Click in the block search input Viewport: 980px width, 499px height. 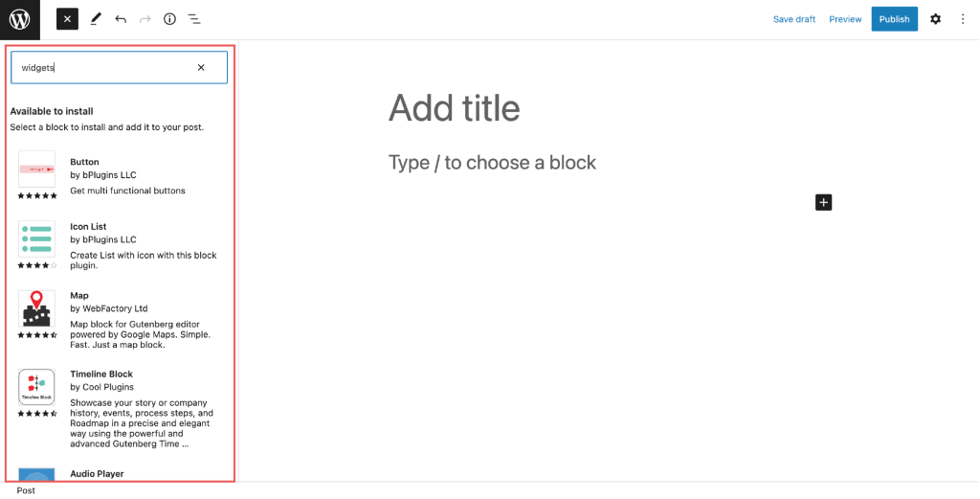click(x=103, y=68)
